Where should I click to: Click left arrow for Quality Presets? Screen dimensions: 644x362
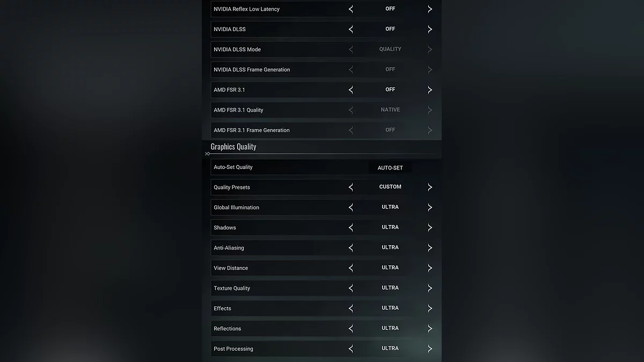coord(351,187)
